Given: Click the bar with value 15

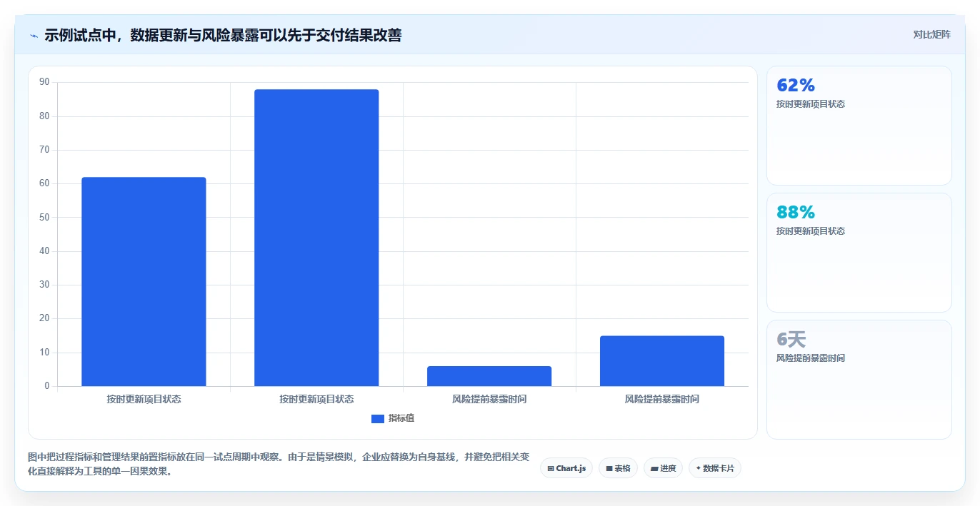Looking at the screenshot, I should click(662, 361).
